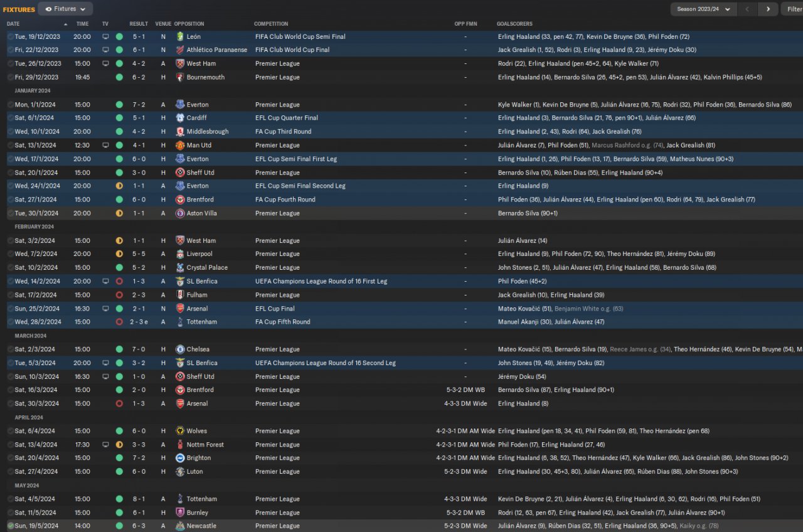Open the FIFA Club World Cup Final competition link
The width and height of the screenshot is (803, 532).
point(292,50)
